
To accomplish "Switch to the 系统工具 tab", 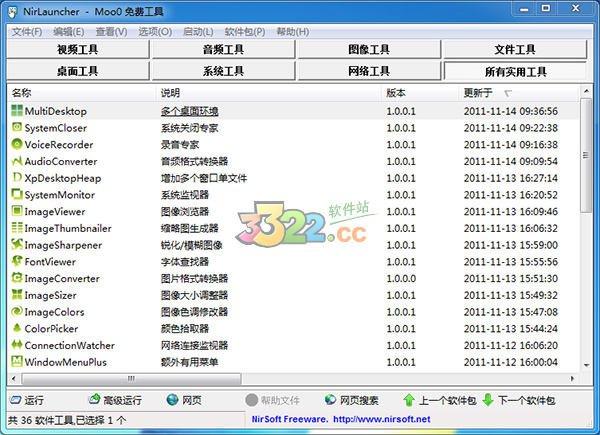I will (223, 71).
